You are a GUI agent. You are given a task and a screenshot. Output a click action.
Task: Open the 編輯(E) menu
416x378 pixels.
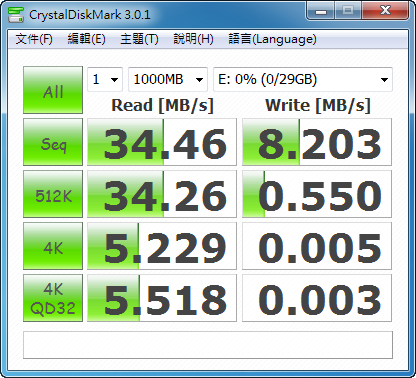point(86,39)
